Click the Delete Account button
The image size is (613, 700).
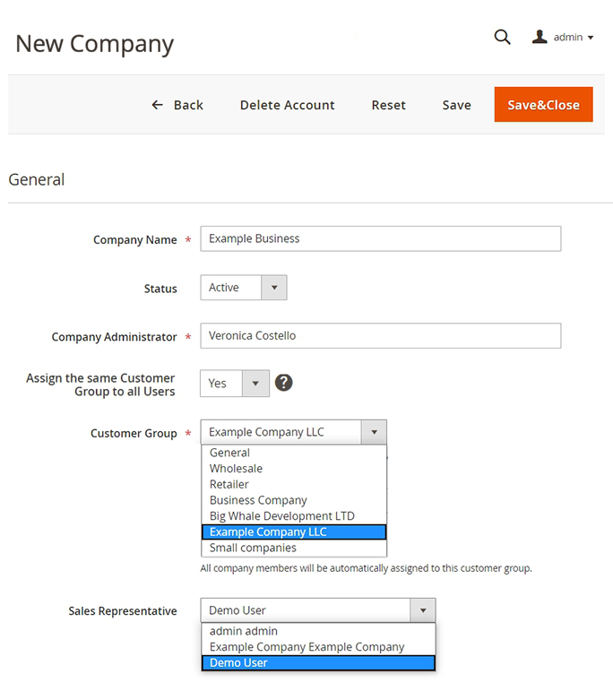tap(287, 105)
